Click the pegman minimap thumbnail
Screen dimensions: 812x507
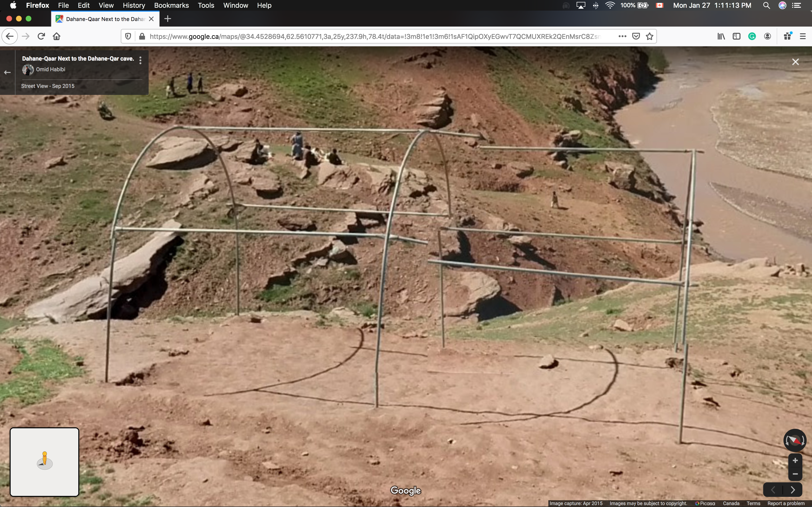coord(45,462)
